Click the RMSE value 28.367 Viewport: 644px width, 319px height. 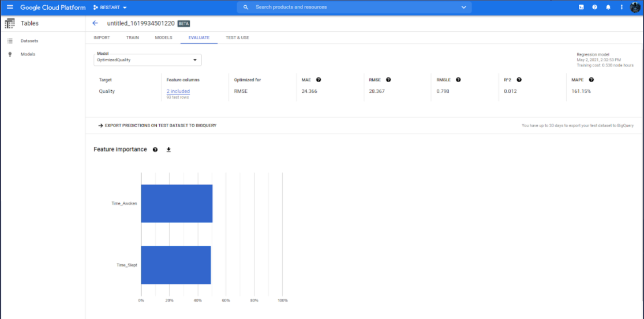coord(377,91)
